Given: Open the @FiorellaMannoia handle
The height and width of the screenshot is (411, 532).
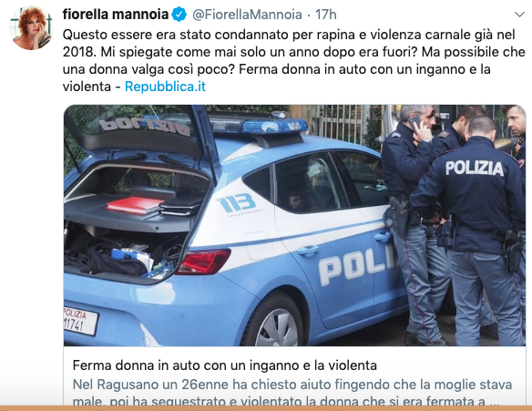Looking at the screenshot, I should click(x=248, y=15).
